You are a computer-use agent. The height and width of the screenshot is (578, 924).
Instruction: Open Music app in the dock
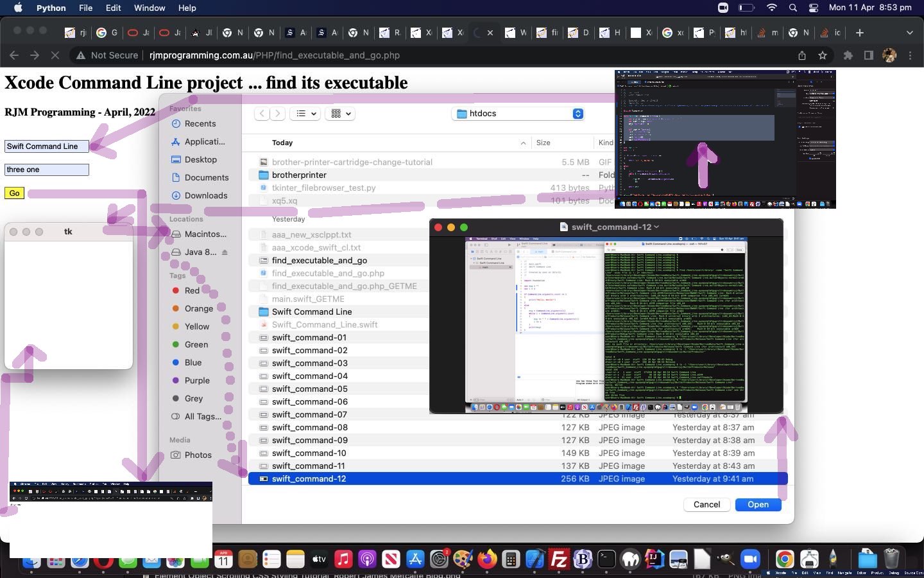343,559
